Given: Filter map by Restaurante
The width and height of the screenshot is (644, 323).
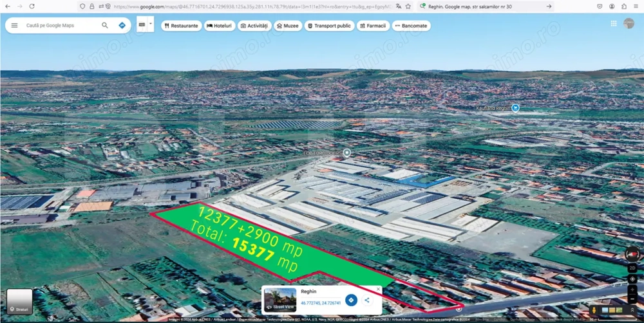Looking at the screenshot, I should click(x=181, y=26).
